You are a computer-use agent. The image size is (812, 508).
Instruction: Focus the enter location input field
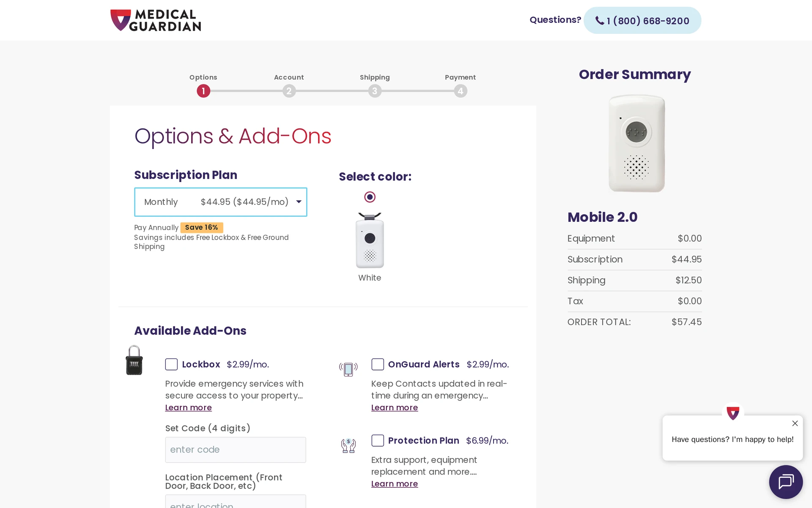pyautogui.click(x=236, y=502)
